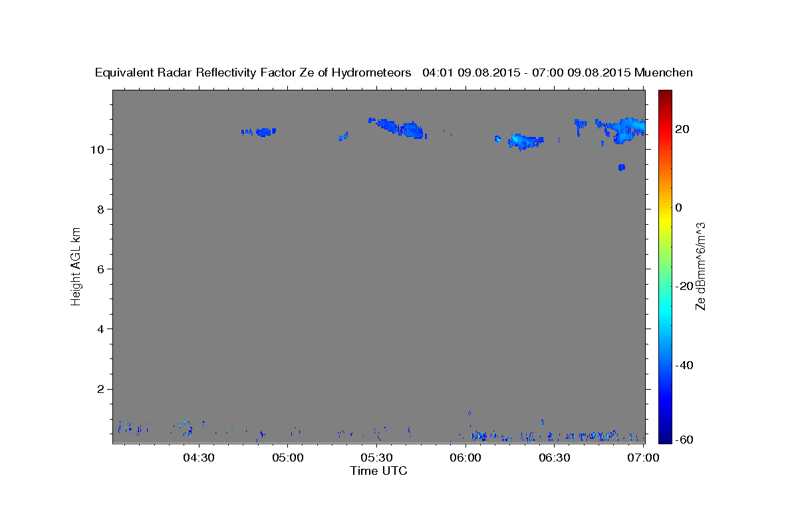798x532 pixels.
Task: Click the colorbar label 0
Action: point(678,207)
